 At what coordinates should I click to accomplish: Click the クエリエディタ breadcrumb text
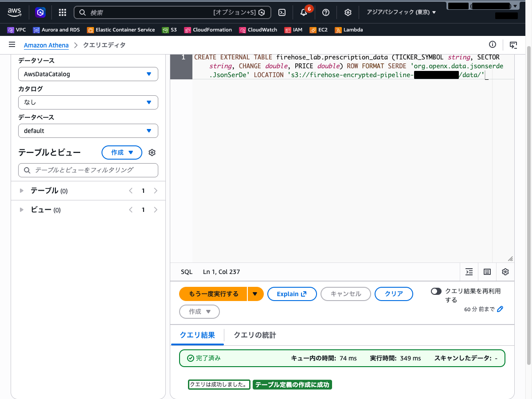pyautogui.click(x=105, y=45)
